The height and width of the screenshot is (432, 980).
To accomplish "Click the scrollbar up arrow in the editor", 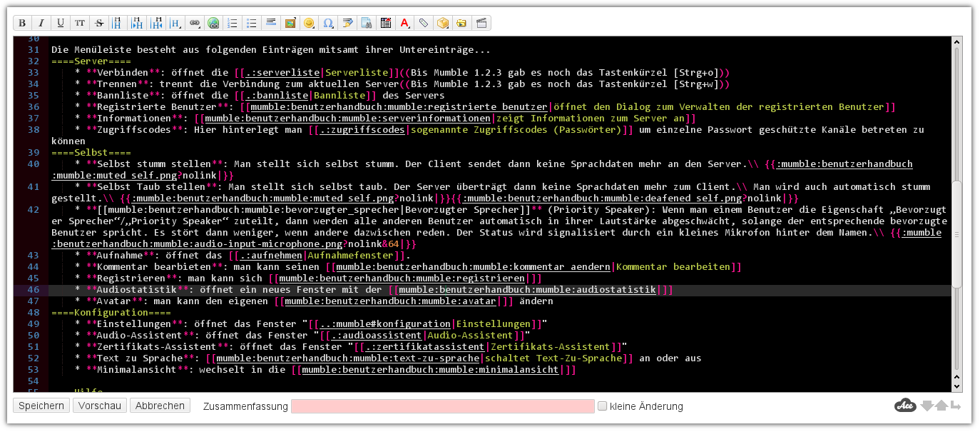I will coord(957,43).
